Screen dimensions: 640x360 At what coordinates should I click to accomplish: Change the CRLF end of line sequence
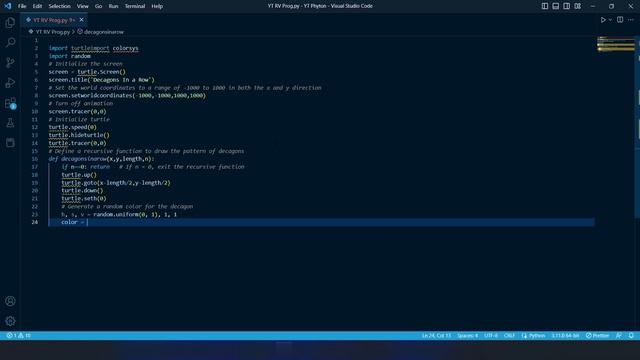pos(509,336)
